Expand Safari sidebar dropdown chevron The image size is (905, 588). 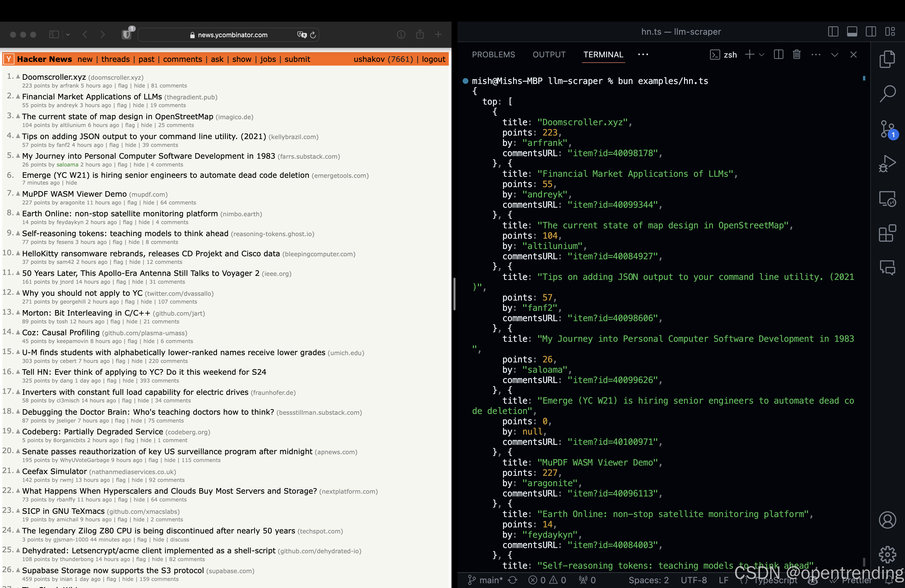68,35
